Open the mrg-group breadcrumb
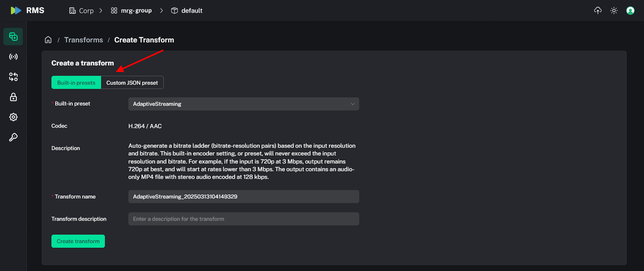Screen dimensions: 644x271 (131, 11)
